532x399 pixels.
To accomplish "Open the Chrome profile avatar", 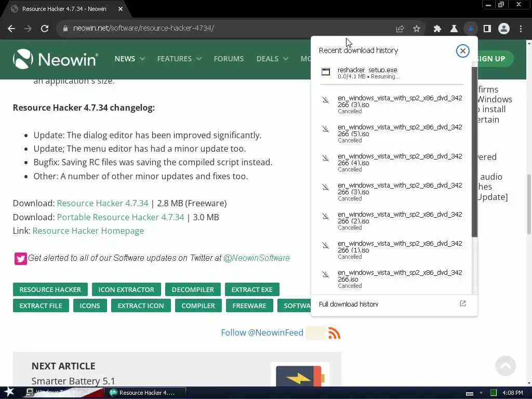I will (x=504, y=29).
